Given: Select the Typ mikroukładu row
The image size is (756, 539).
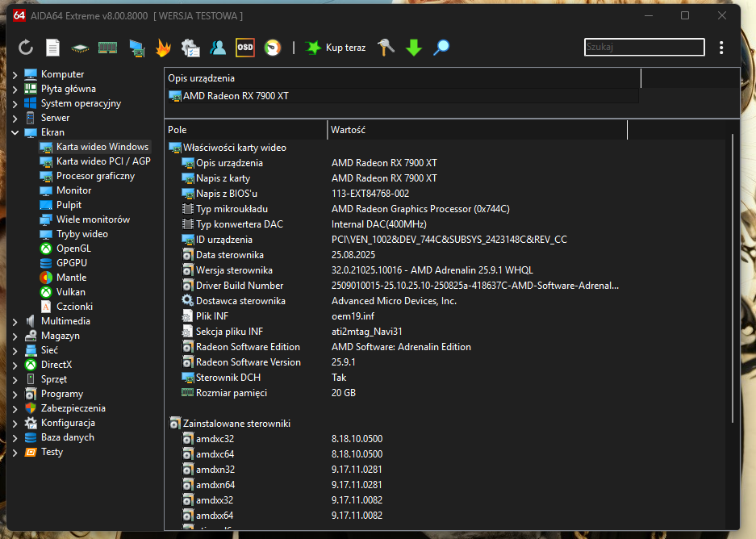Looking at the screenshot, I should (x=403, y=209).
